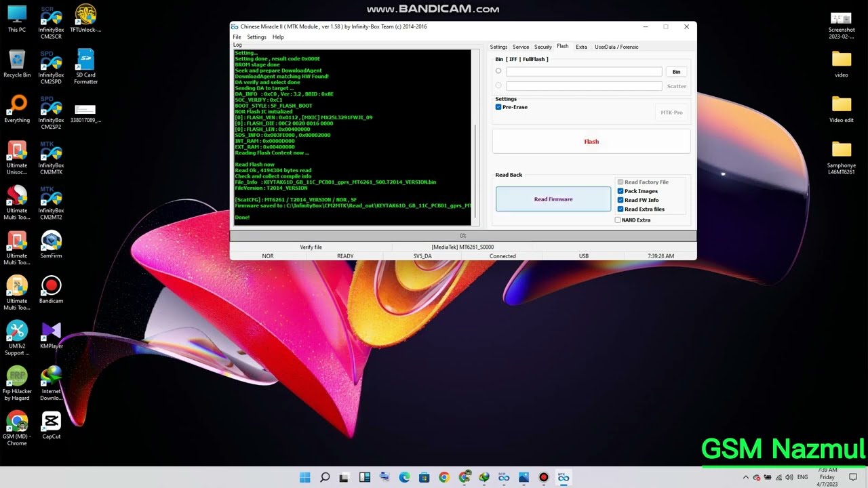Click the Connected status bar entry
This screenshot has height=488, width=868.
tap(502, 256)
